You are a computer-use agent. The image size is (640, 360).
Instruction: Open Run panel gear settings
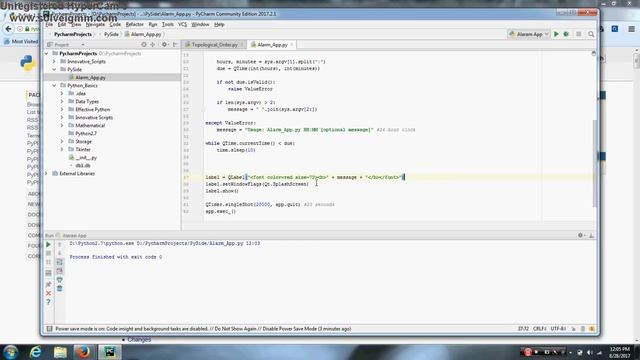coord(581,236)
